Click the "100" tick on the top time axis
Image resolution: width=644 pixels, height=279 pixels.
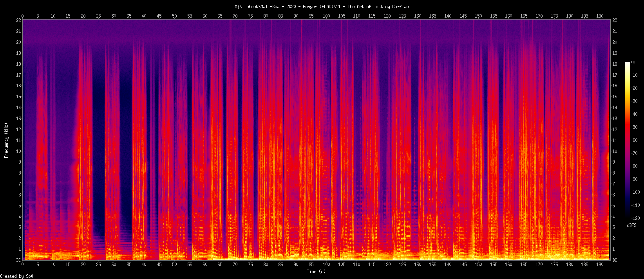pos(326,16)
